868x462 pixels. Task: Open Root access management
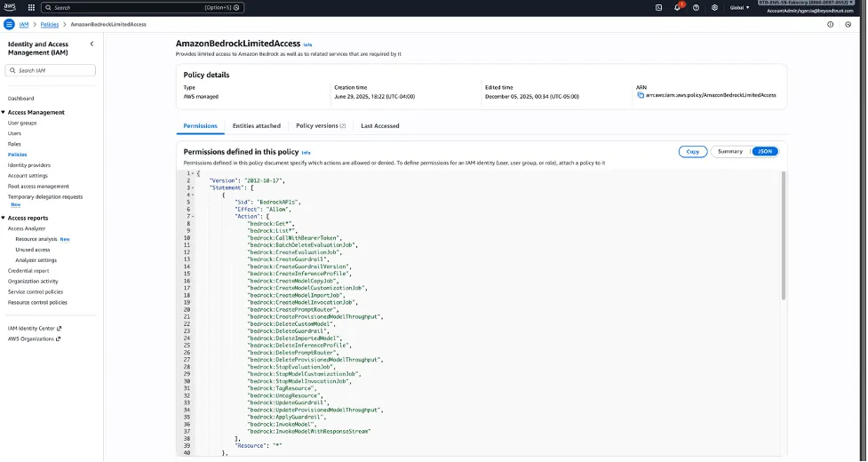[38, 187]
